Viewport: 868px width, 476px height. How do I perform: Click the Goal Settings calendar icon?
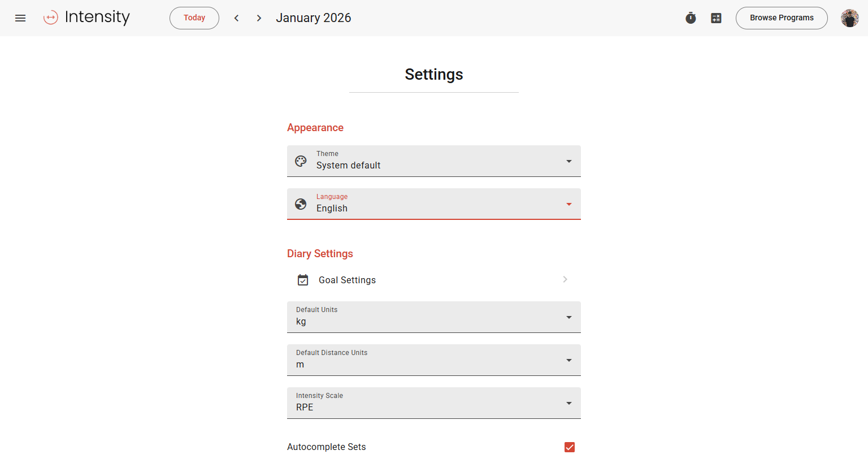(x=303, y=280)
